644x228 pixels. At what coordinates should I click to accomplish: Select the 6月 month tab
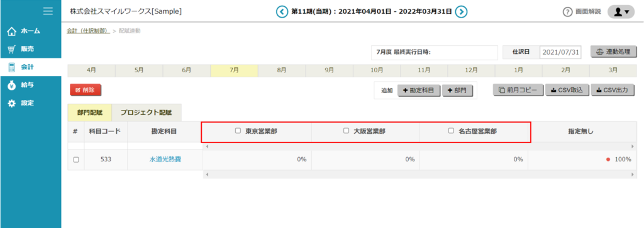tap(187, 70)
